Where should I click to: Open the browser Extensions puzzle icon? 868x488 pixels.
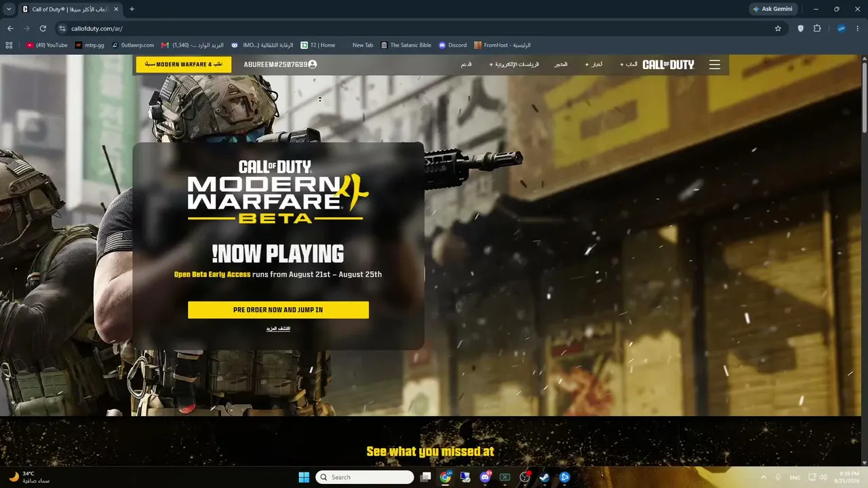817,28
